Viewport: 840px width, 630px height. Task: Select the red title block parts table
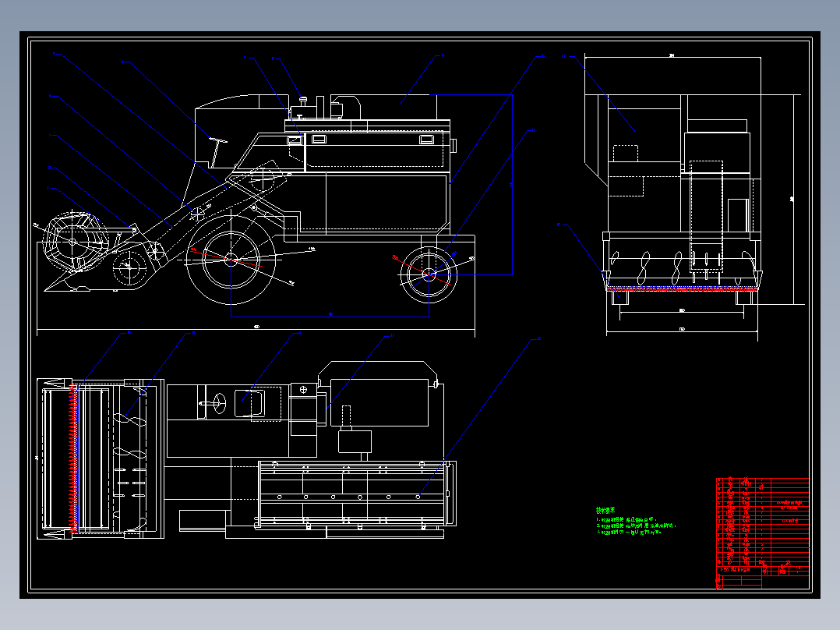click(762, 533)
